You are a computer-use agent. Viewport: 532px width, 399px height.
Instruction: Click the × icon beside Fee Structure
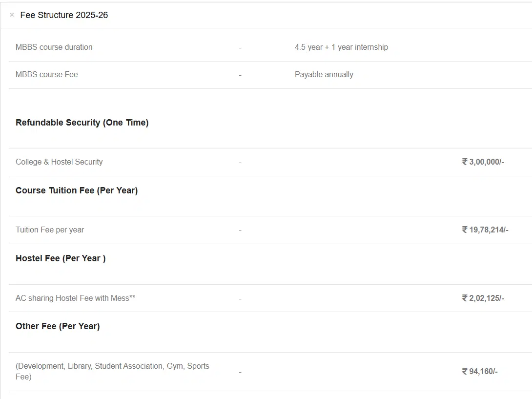(12, 15)
